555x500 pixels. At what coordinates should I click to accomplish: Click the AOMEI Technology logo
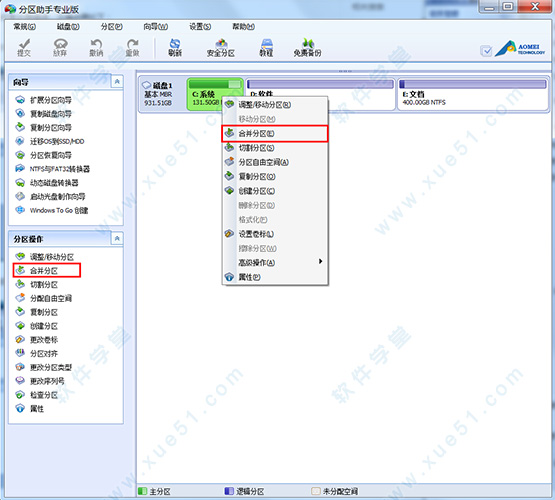(520, 49)
